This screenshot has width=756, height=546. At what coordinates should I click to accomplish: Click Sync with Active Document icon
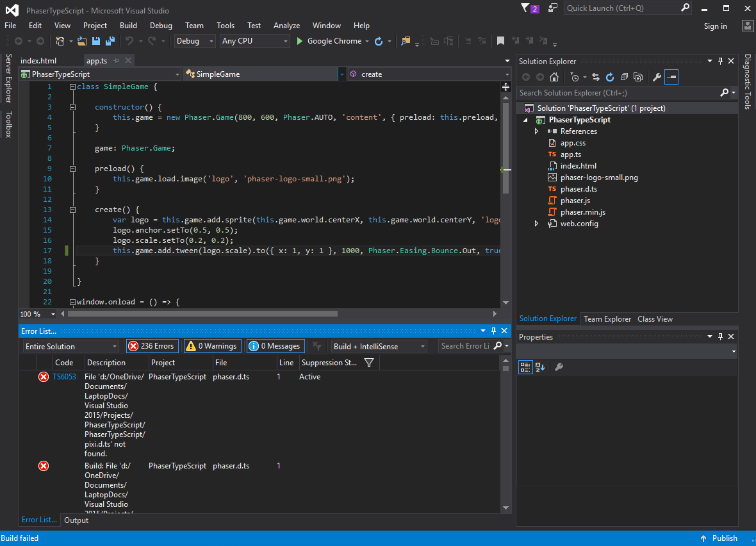(596, 77)
